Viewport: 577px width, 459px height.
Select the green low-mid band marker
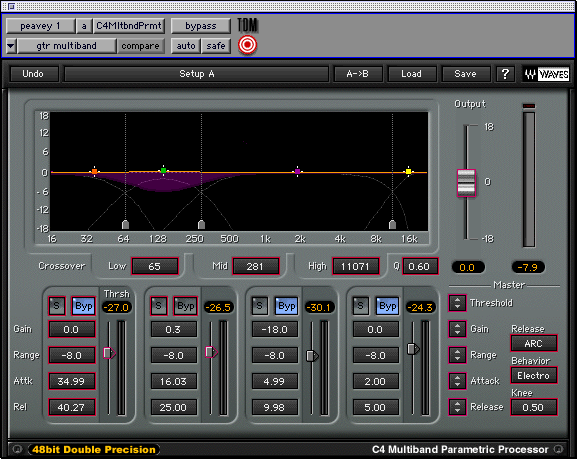(163, 170)
